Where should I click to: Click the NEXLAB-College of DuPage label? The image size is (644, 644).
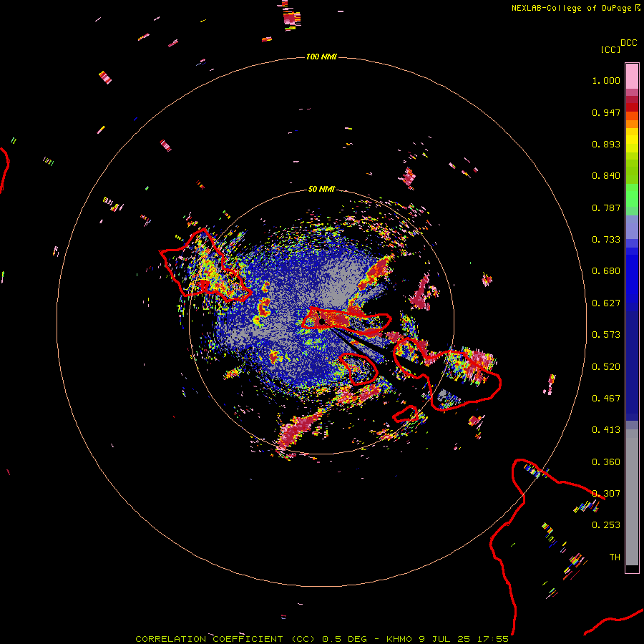click(571, 8)
